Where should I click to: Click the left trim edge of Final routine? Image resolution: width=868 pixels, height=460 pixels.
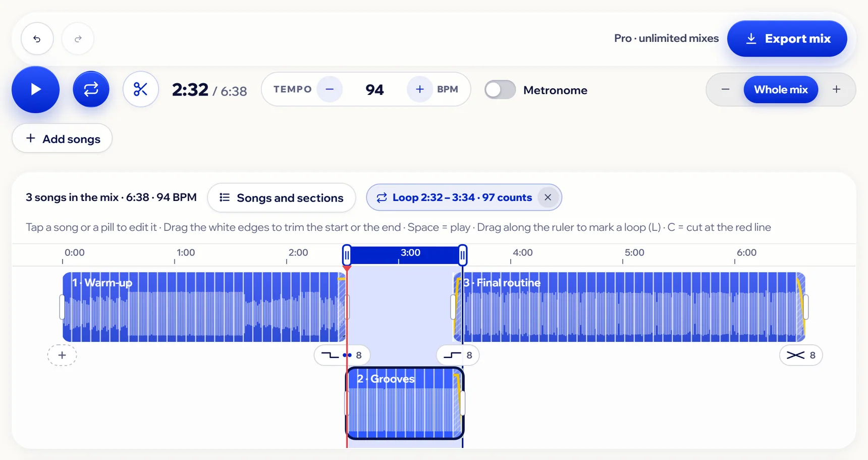(453, 307)
